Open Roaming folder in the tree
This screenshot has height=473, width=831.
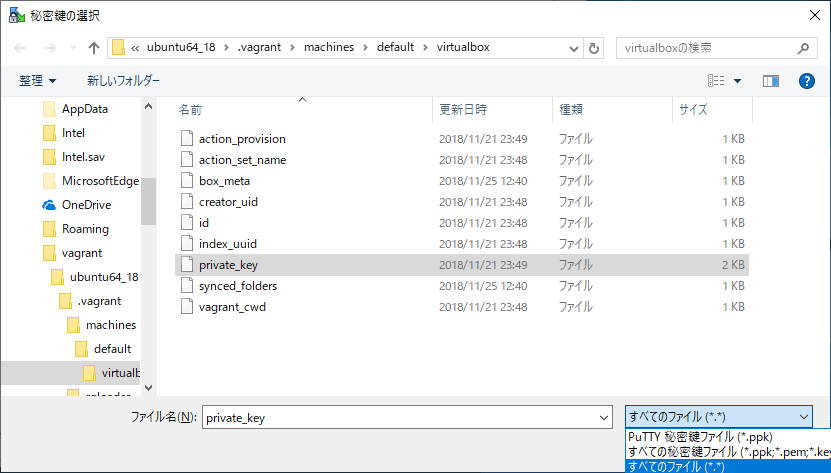(x=85, y=229)
